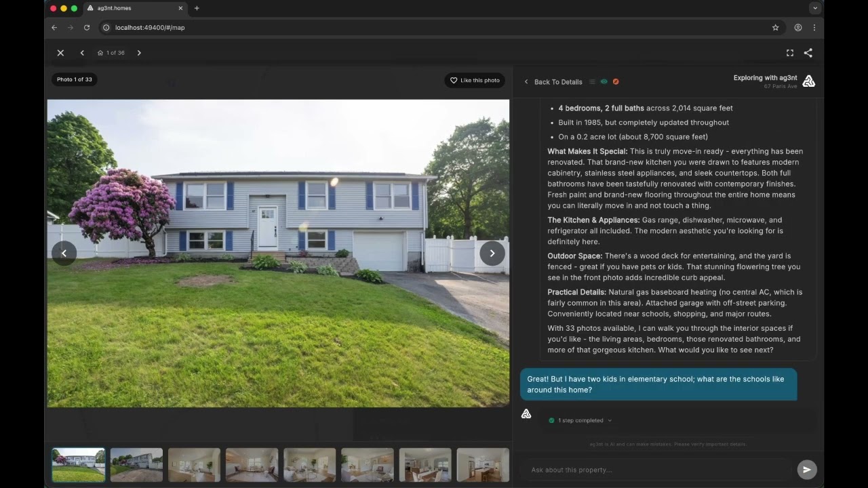Click the ag3nt avatar beside step status

[526, 414]
